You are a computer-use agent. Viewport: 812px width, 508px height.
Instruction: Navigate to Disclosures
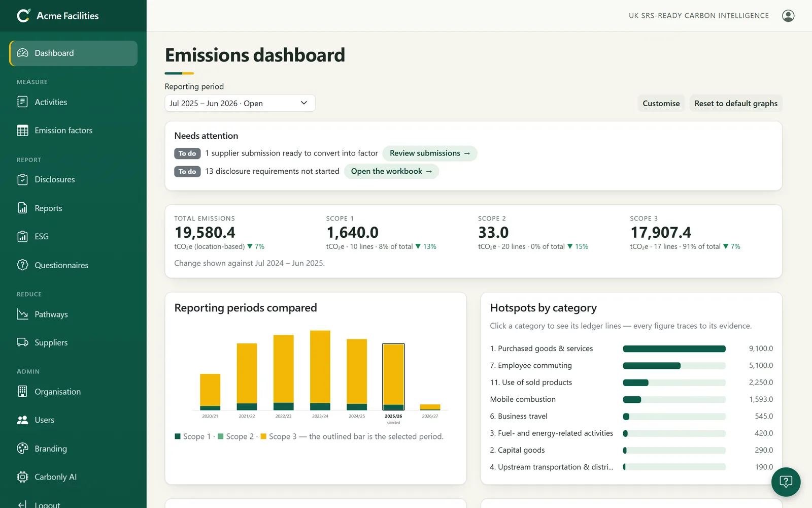click(73, 179)
